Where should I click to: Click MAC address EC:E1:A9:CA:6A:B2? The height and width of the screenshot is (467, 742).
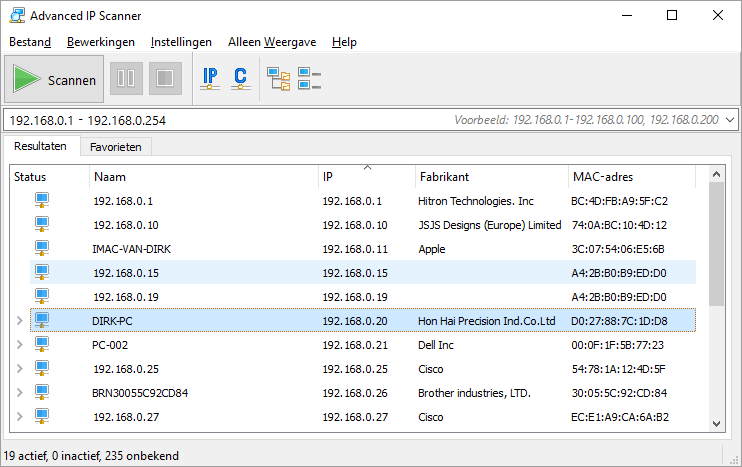[620, 417]
